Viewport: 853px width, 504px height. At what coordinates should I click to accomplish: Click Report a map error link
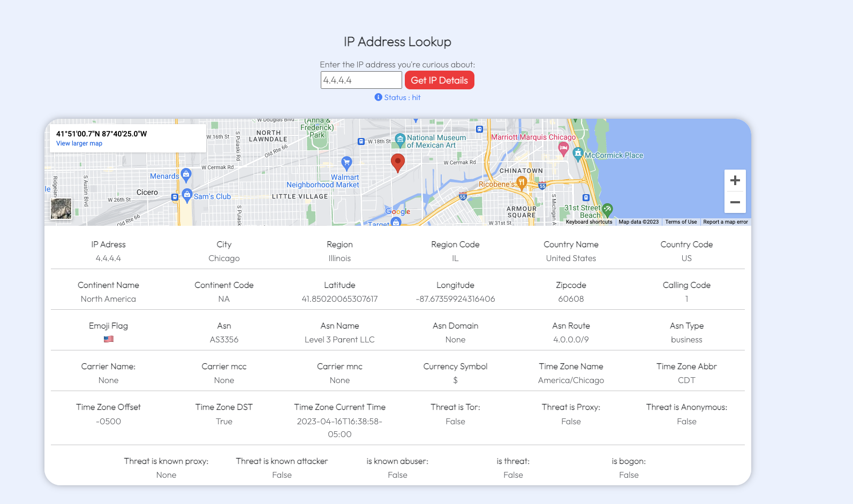[726, 222]
